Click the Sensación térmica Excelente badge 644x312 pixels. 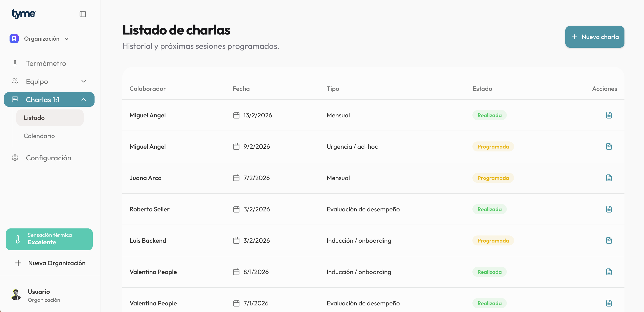49,239
